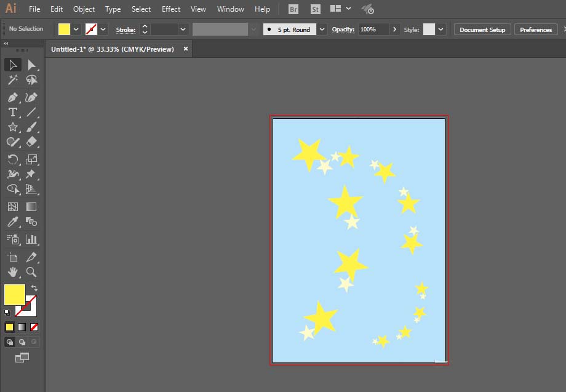The height and width of the screenshot is (392, 566).
Task: Select the Curvature tool
Action: point(31,97)
